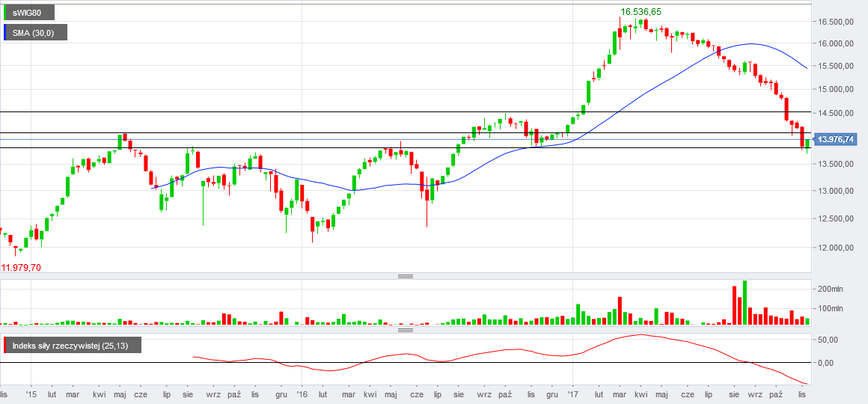Viewport: 868px width, 404px height.
Task: Select the horizontal black line at 14.500 level
Action: pyautogui.click(x=406, y=112)
